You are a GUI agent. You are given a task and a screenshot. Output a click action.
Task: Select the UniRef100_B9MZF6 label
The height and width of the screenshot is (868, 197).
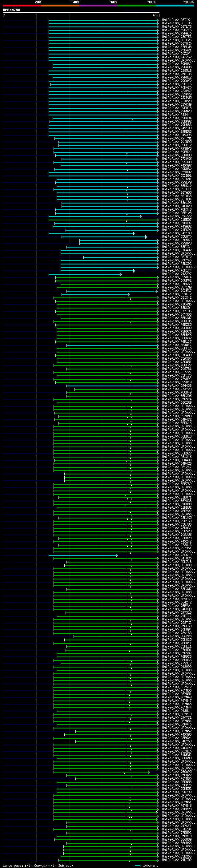click(176, 30)
